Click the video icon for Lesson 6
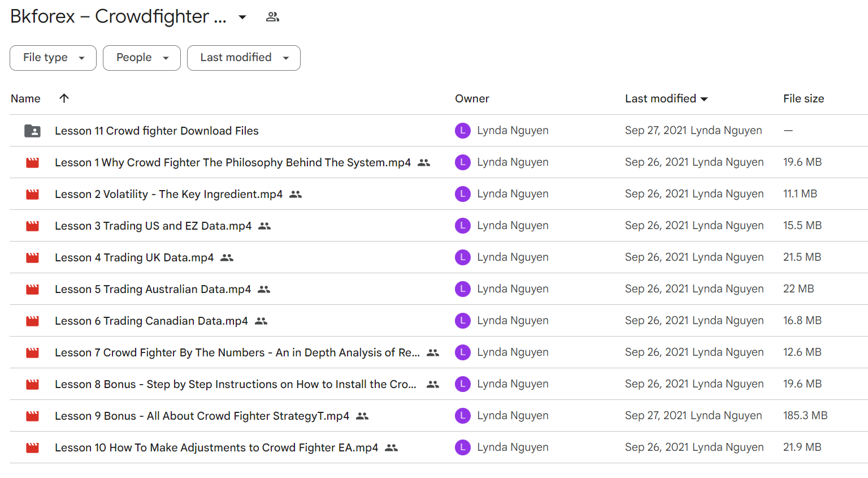This screenshot has height=478, width=868. point(32,321)
